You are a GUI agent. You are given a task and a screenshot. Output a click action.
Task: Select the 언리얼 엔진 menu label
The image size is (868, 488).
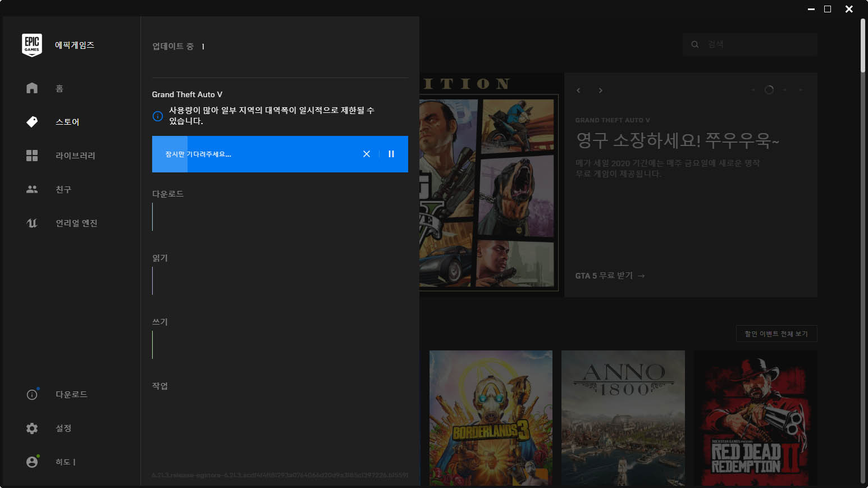click(x=76, y=223)
